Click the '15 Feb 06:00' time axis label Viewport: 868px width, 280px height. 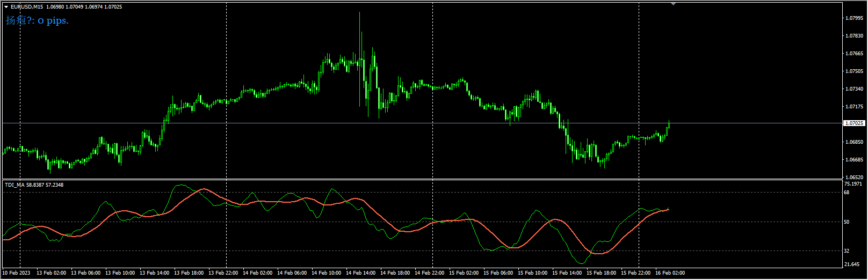[498, 273]
